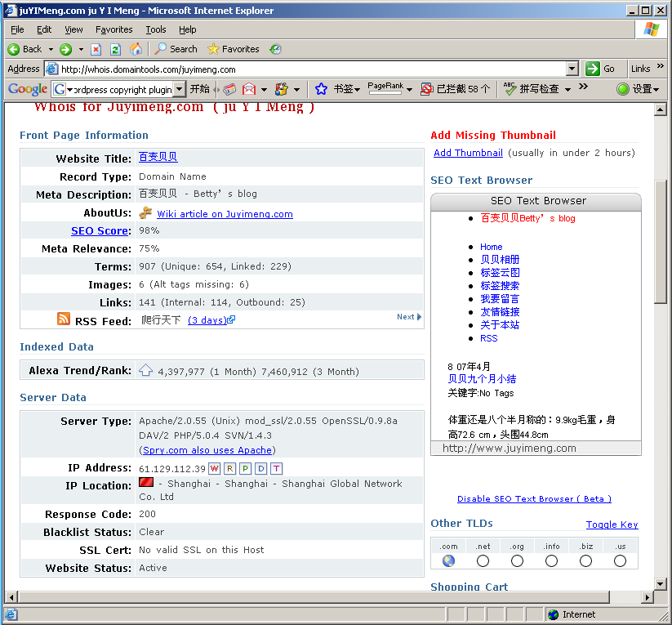This screenshot has width=672, height=625.
Task: Open Favorites star toolbar button
Action: point(234,49)
